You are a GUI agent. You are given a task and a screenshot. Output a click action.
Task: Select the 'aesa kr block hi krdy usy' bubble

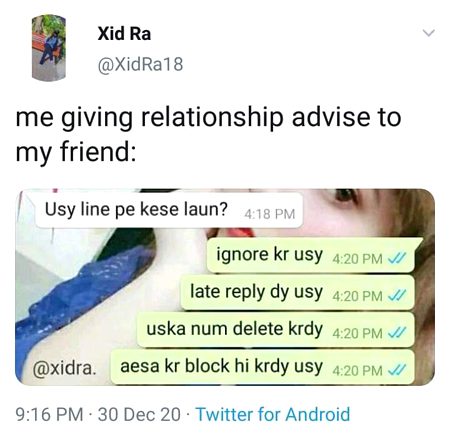(x=262, y=367)
